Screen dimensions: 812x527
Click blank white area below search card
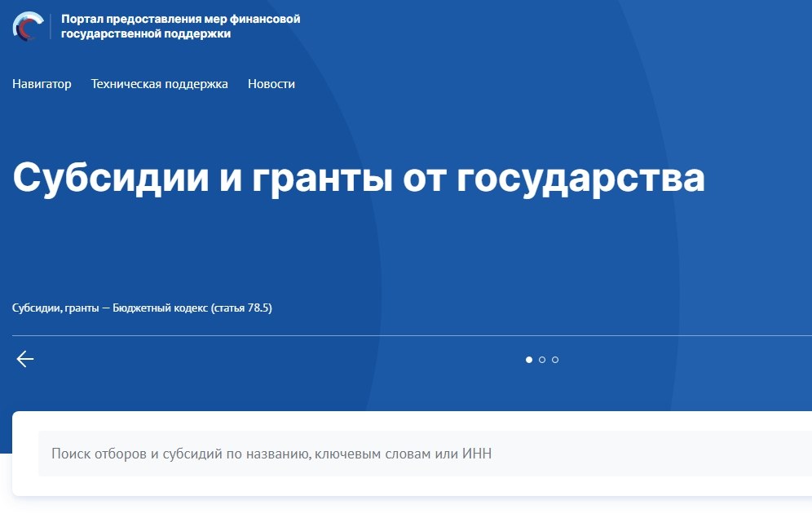tap(408, 512)
